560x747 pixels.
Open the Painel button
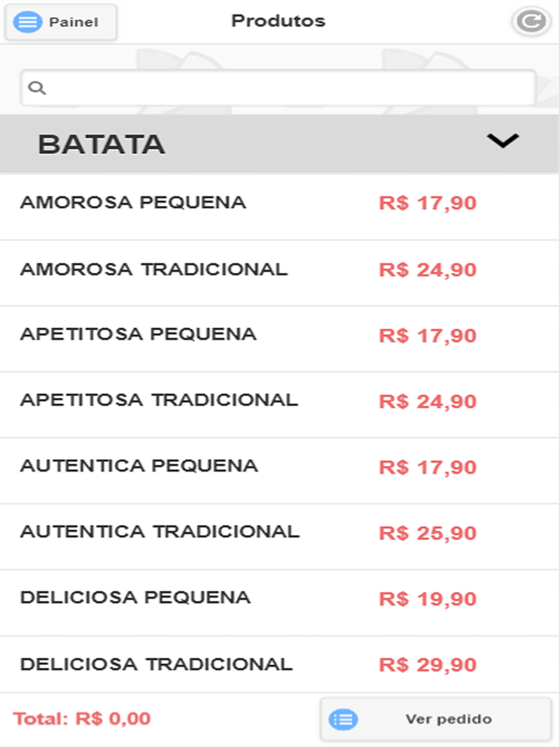(61, 22)
